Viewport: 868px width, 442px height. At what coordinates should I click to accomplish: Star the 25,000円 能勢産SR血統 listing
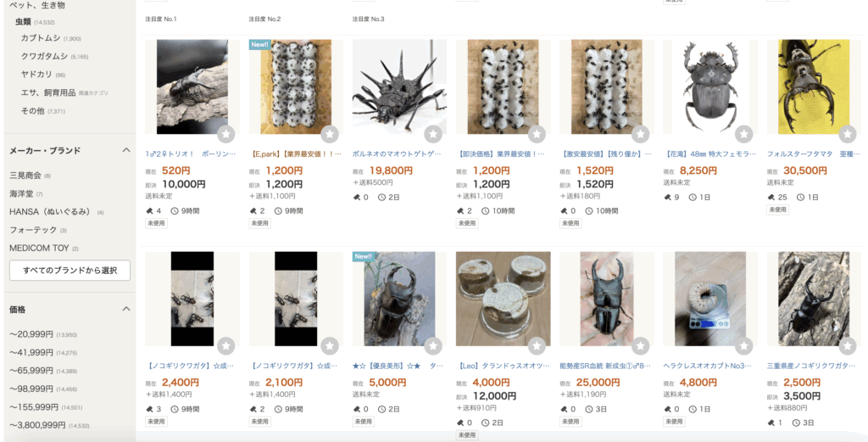(641, 346)
